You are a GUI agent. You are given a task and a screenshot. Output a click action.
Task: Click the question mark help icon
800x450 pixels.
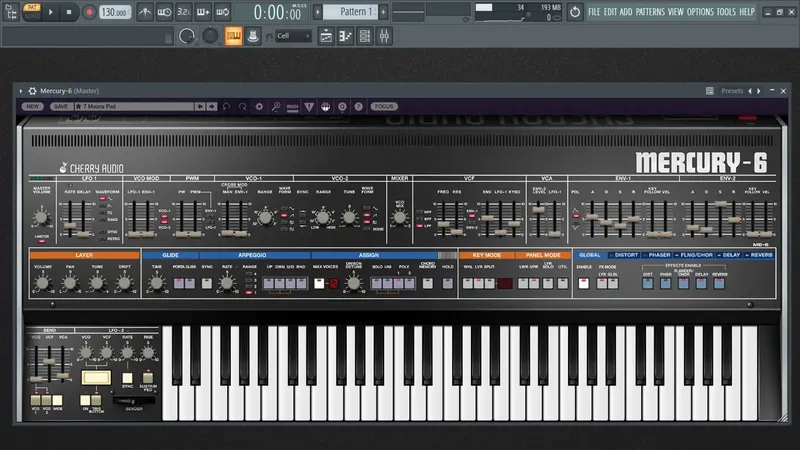tap(359, 106)
